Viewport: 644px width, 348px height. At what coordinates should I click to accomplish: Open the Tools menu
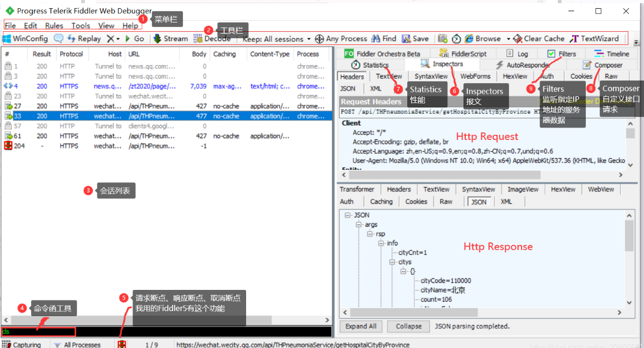click(81, 26)
